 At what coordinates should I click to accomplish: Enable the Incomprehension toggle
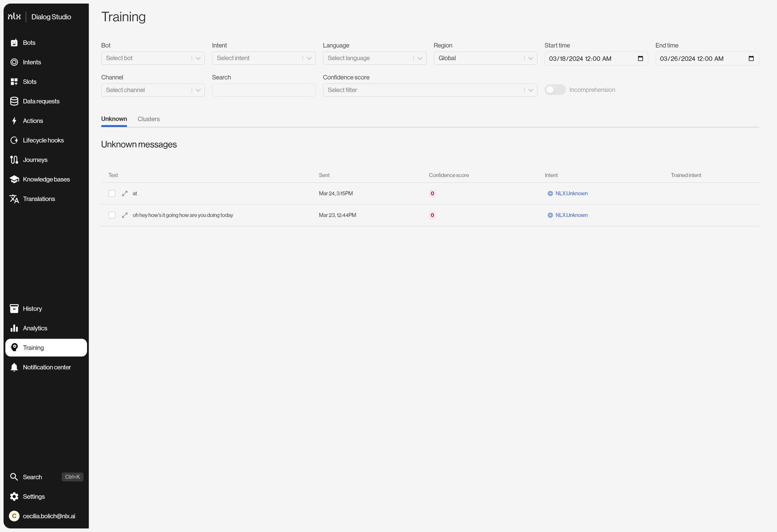(555, 90)
